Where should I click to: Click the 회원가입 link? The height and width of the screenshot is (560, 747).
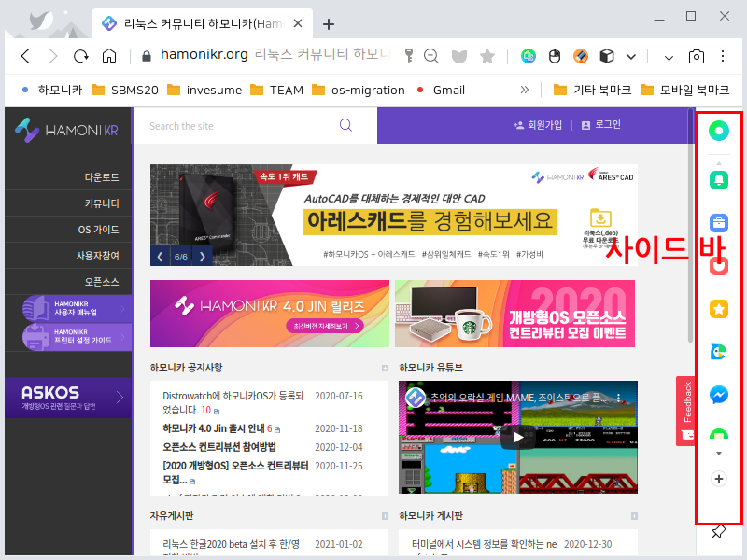click(x=538, y=125)
